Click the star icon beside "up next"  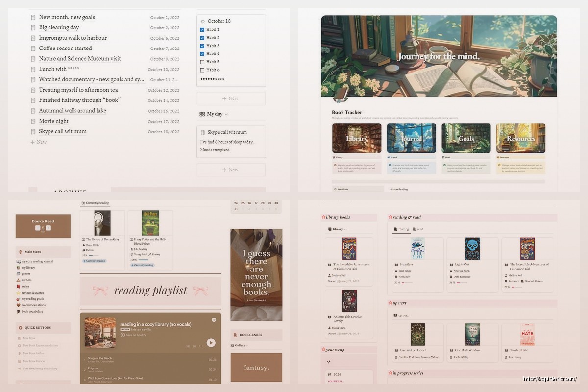point(390,303)
